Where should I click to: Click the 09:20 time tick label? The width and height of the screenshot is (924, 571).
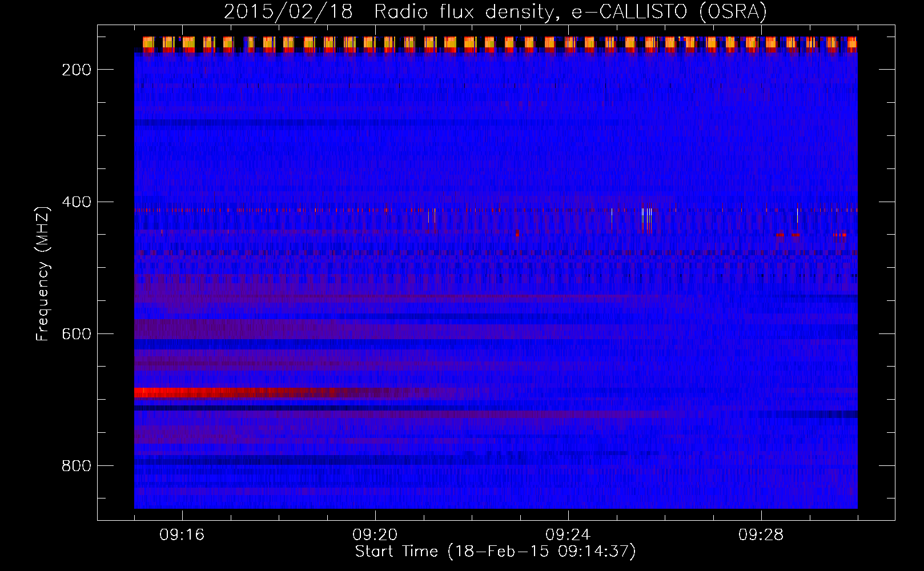click(375, 535)
